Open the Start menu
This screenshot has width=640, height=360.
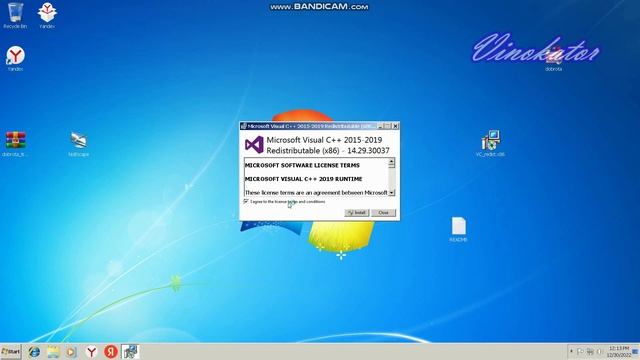pyautogui.click(x=11, y=351)
